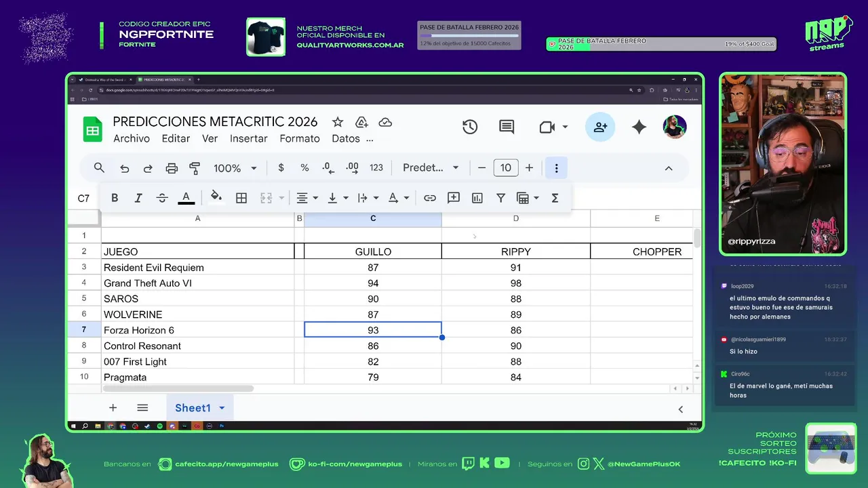Collapse the menus with the chevron arrow

pos(668,168)
